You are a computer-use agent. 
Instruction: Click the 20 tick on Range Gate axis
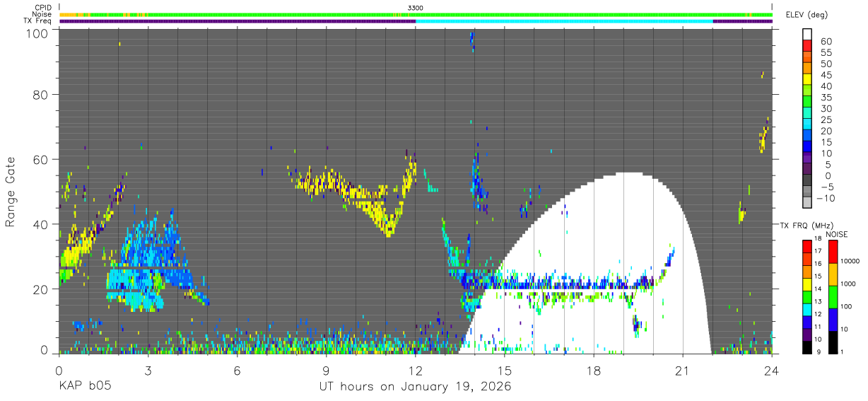[x=41, y=289]
